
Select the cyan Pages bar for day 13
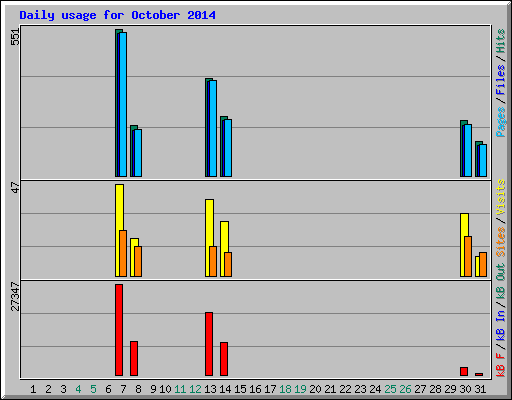click(213, 128)
